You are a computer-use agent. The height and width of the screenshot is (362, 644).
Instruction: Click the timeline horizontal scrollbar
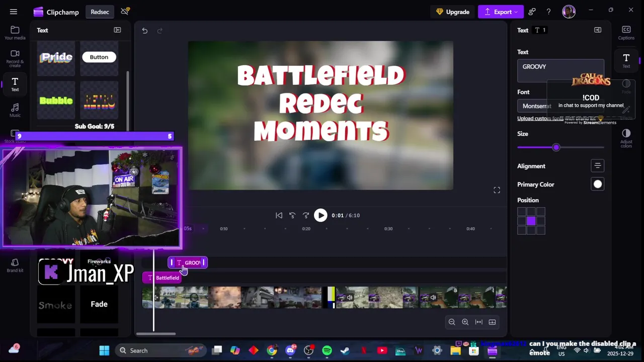click(x=156, y=334)
